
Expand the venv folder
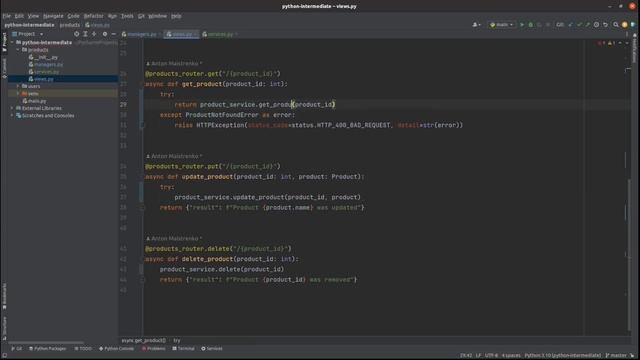[x=18, y=93]
